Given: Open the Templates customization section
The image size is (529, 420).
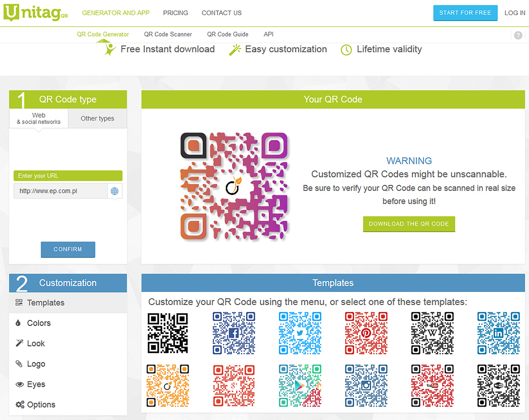Looking at the screenshot, I should pos(68,303).
